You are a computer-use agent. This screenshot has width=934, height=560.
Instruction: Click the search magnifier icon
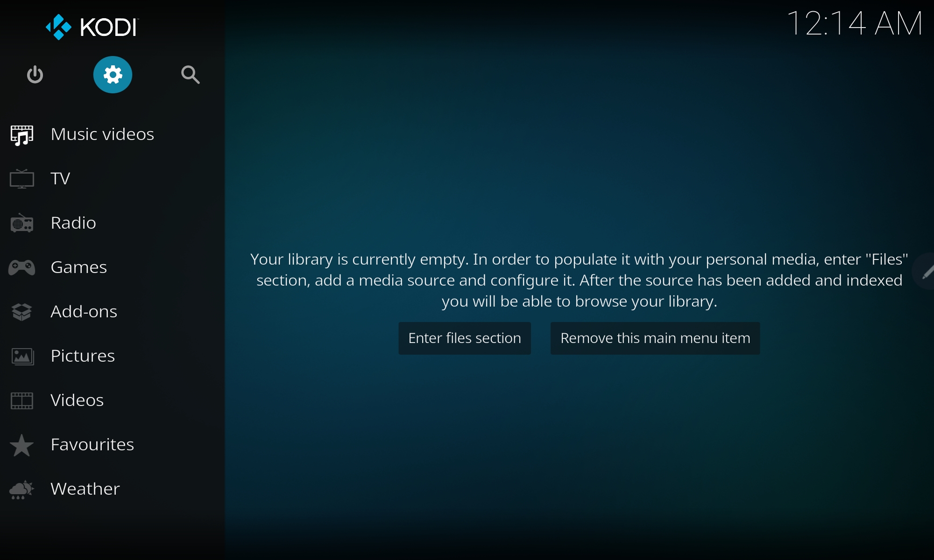click(x=190, y=75)
